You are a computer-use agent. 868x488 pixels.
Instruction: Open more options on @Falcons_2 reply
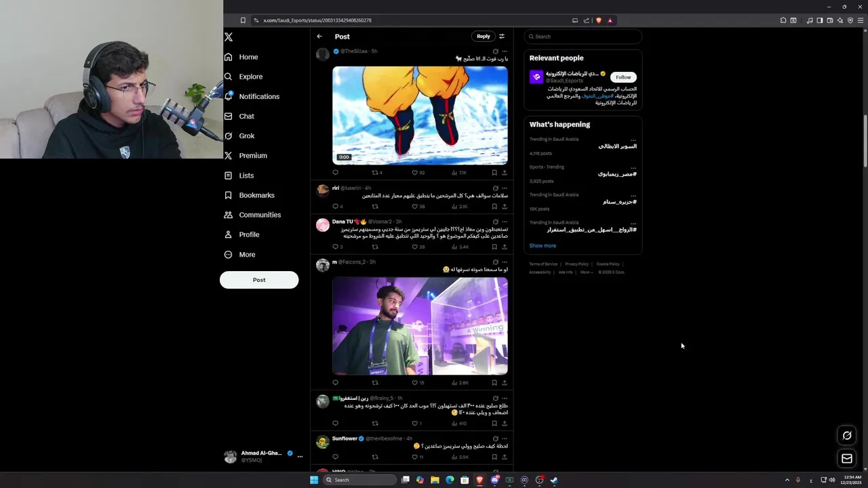click(x=505, y=262)
